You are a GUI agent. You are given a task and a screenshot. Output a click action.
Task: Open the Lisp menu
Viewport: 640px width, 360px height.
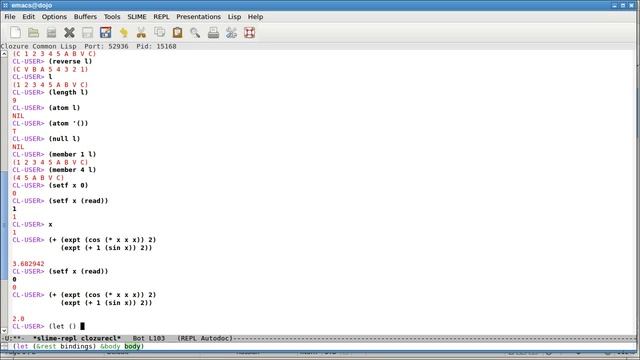(x=234, y=17)
